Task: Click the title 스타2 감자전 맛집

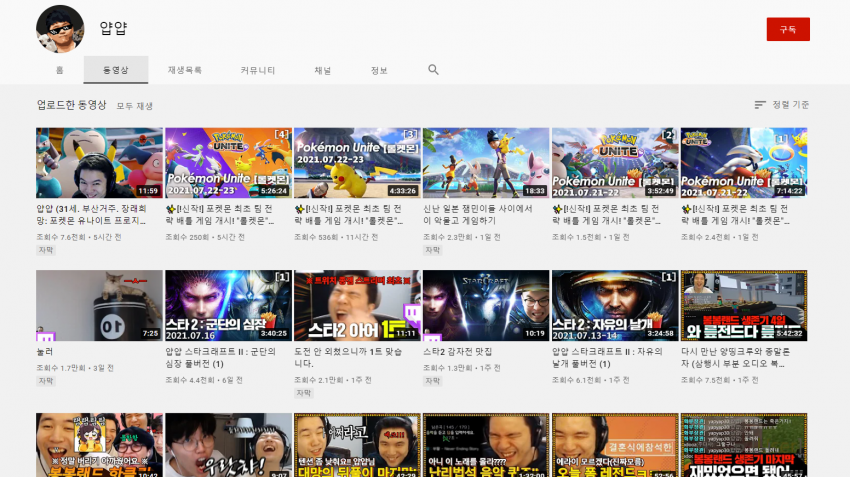Action: [x=458, y=352]
